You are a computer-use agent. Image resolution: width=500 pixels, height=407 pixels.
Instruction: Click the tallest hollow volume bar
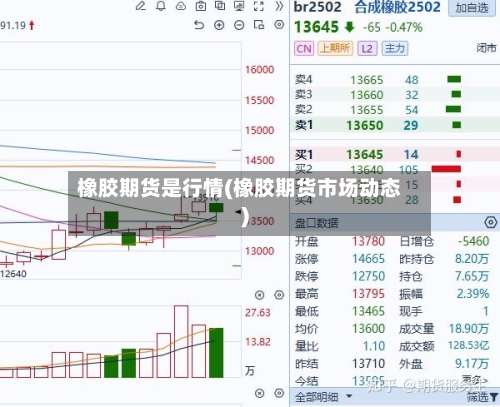click(181, 341)
